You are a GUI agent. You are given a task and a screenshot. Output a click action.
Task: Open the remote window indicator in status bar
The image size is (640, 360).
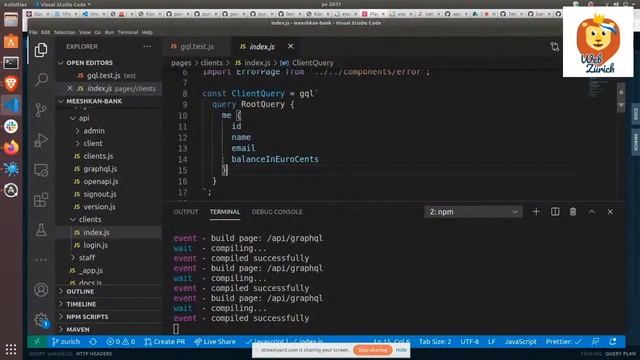tap(37, 341)
